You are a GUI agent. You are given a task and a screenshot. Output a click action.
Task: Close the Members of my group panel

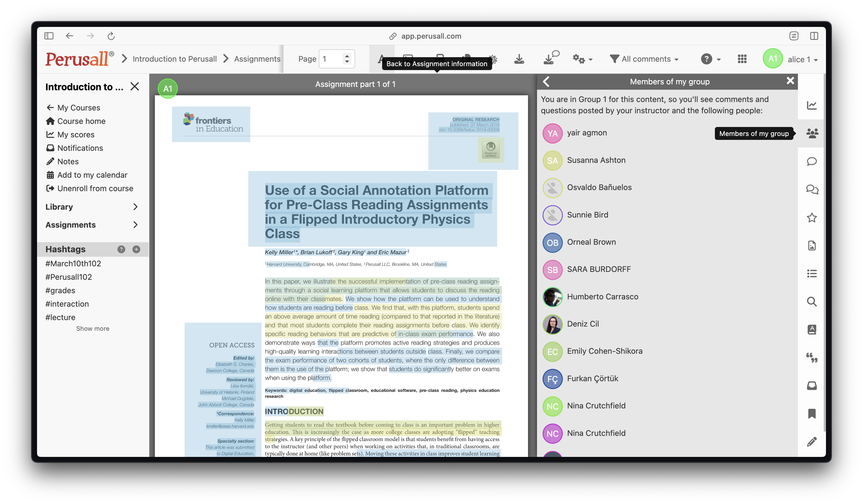pyautogui.click(x=790, y=81)
